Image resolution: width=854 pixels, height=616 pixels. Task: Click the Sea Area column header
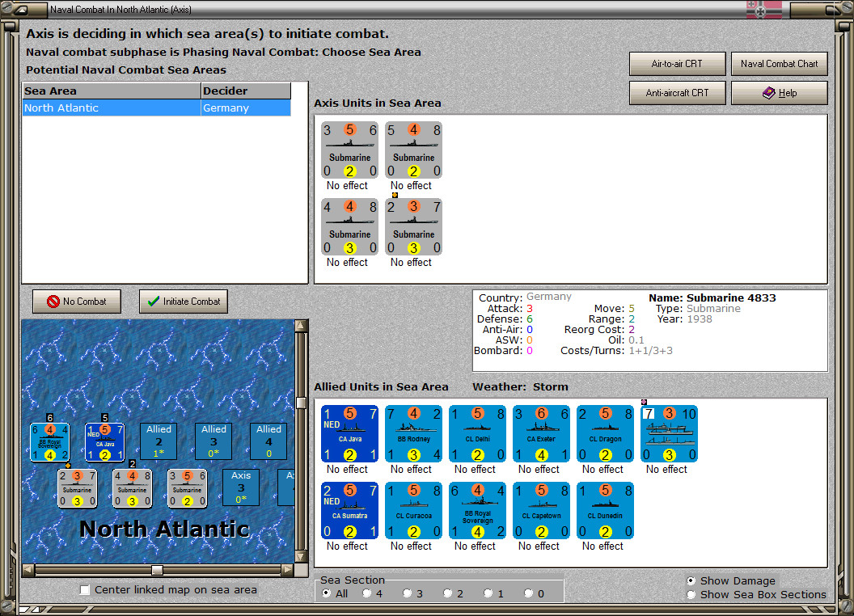(x=112, y=91)
